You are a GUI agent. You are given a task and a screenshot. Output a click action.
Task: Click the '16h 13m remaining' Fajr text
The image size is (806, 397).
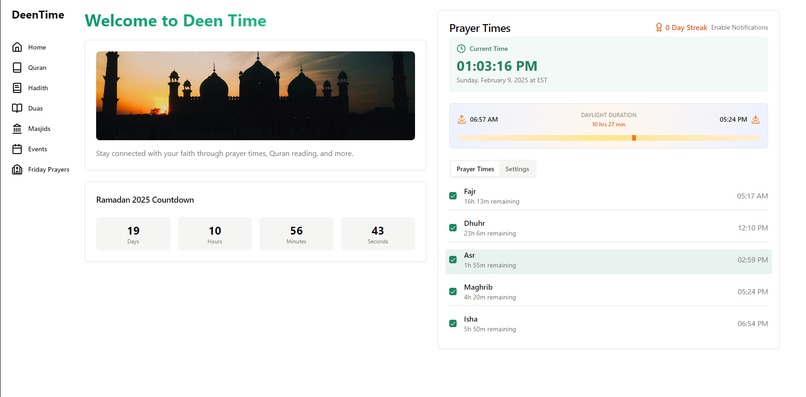coord(491,202)
